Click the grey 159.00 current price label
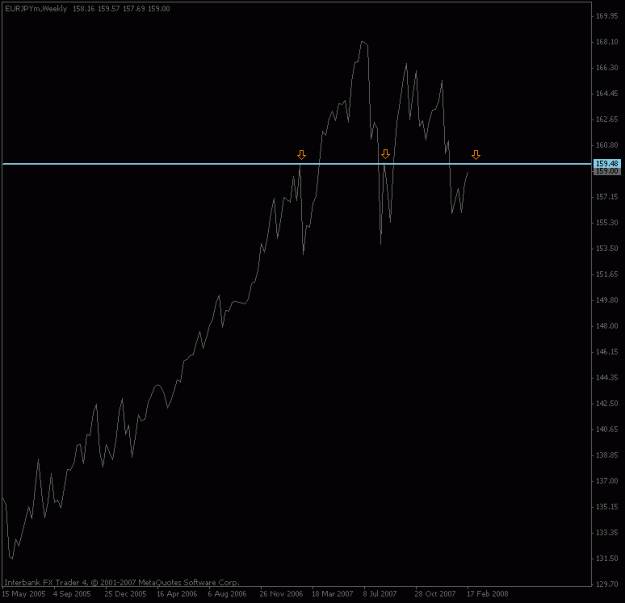The image size is (625, 603). (607, 171)
